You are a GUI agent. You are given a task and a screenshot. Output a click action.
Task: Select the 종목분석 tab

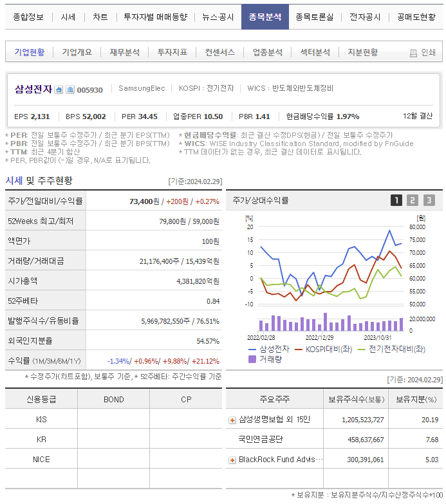[265, 17]
